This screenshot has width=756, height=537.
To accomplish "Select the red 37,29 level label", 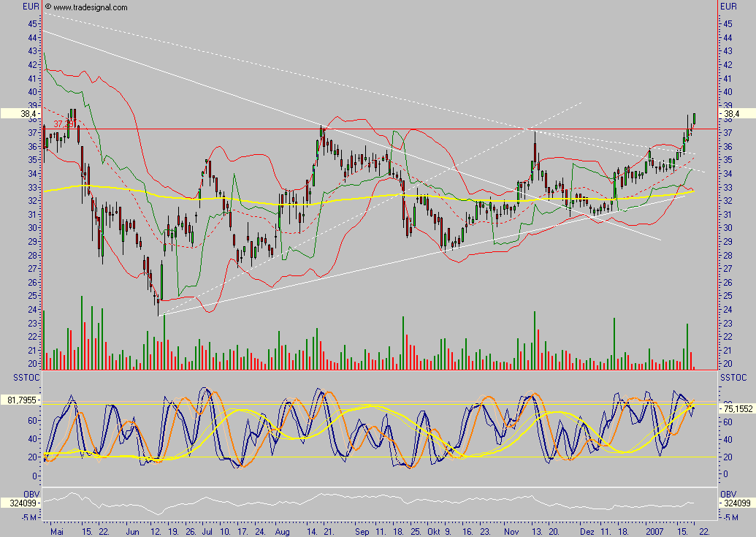I will (63, 124).
